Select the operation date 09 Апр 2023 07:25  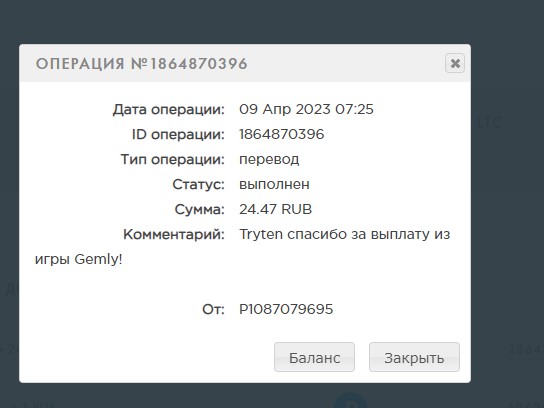point(306,109)
